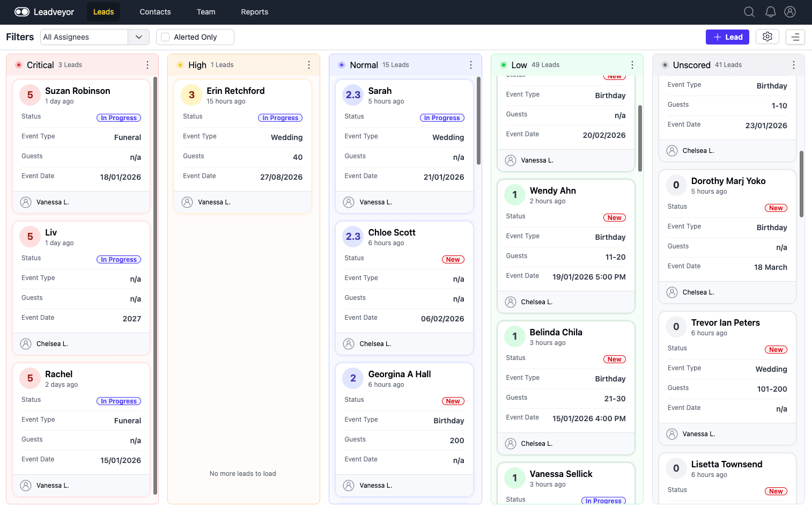Image resolution: width=812 pixels, height=514 pixels.
Task: Open the user profile avatar icon
Action: pyautogui.click(x=790, y=11)
